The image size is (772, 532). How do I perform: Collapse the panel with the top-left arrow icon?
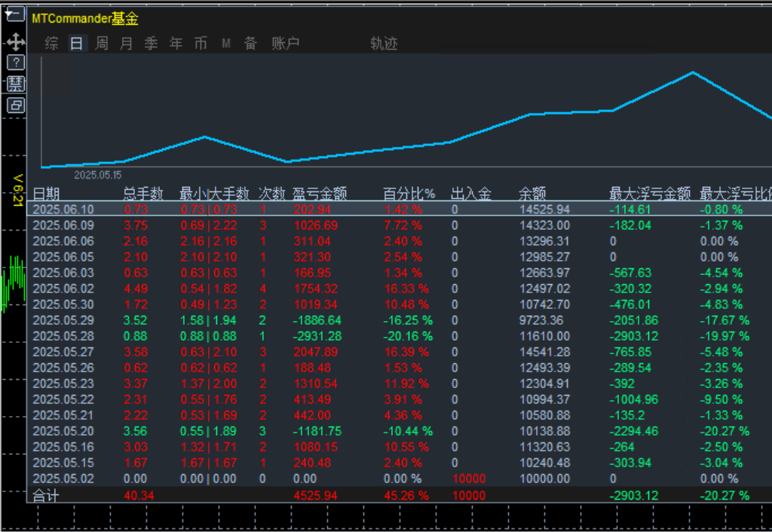coord(15,14)
